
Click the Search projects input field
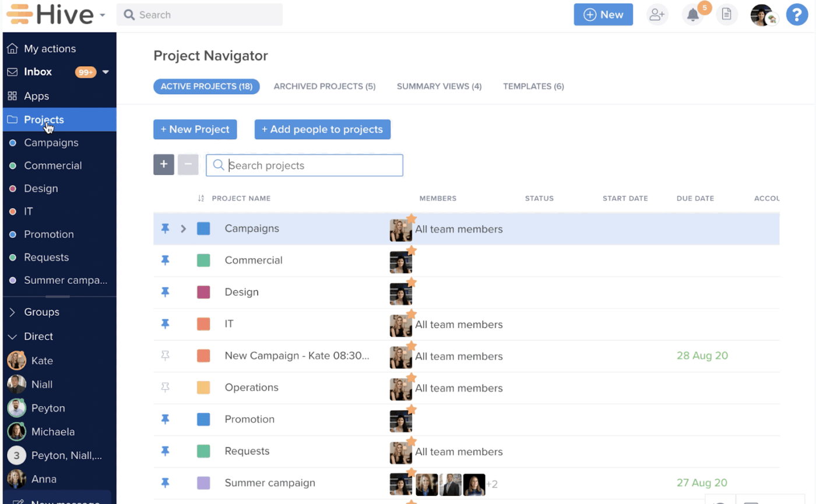pyautogui.click(x=304, y=165)
